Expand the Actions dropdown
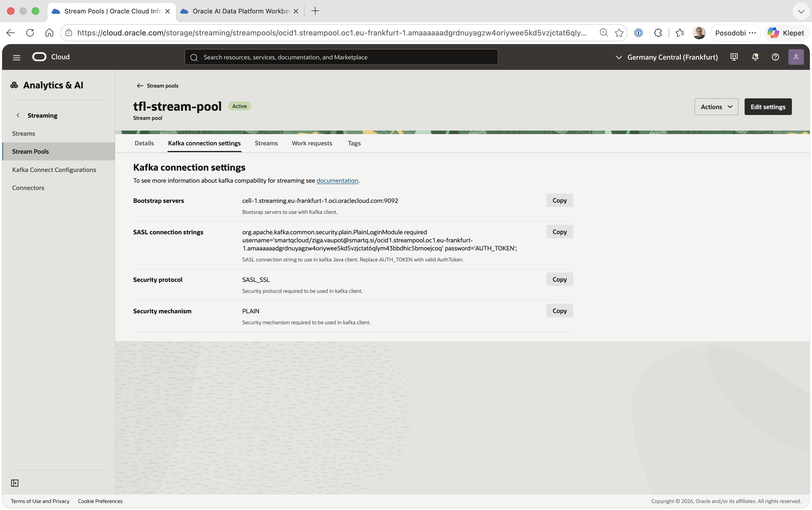Image resolution: width=812 pixels, height=510 pixels. pyautogui.click(x=716, y=107)
